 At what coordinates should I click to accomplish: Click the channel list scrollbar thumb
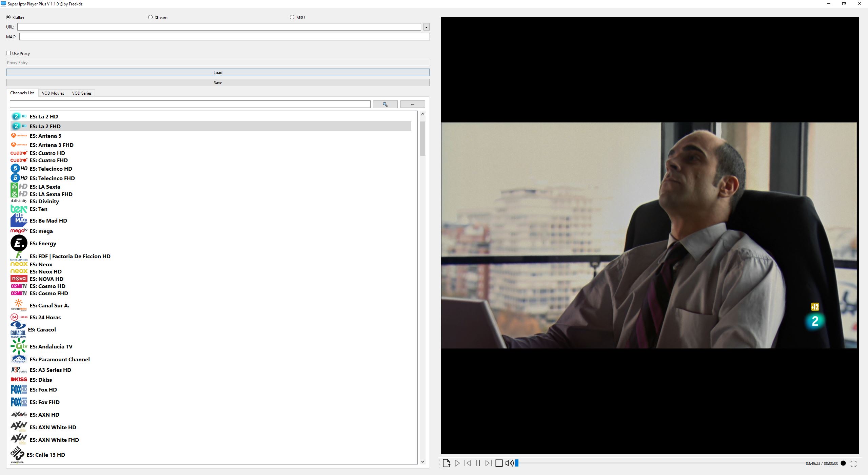click(x=422, y=138)
